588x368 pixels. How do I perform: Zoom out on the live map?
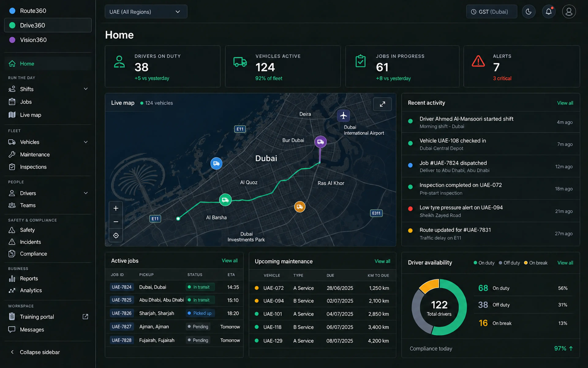[116, 222]
